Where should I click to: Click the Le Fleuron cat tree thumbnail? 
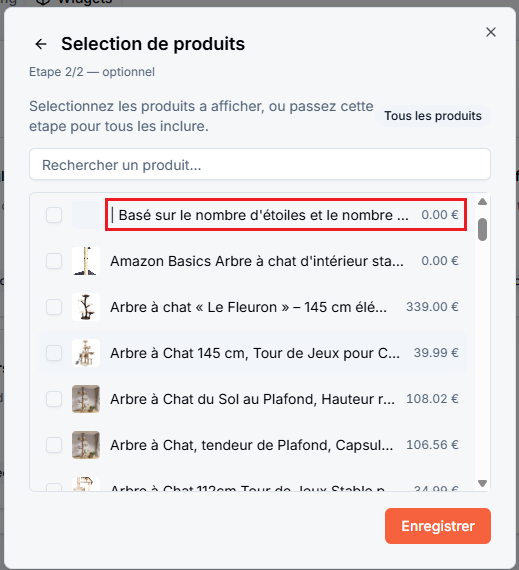tap(86, 307)
